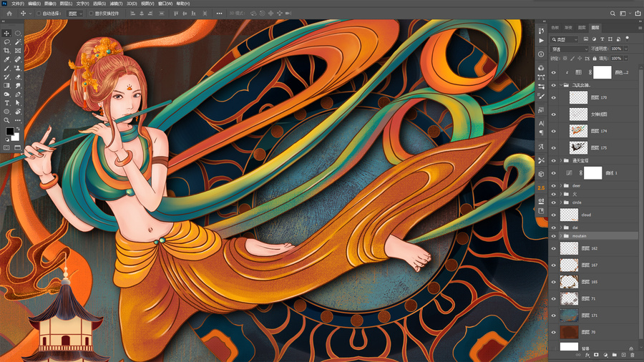Screen dimensions: 644x362
Task: Select the Lasso tool
Action: tap(6, 42)
